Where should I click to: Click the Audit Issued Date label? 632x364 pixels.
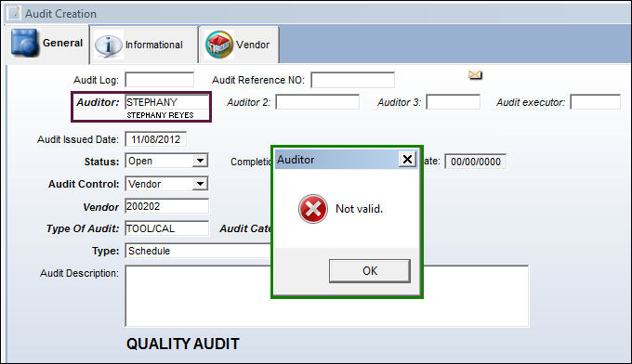tap(78, 139)
